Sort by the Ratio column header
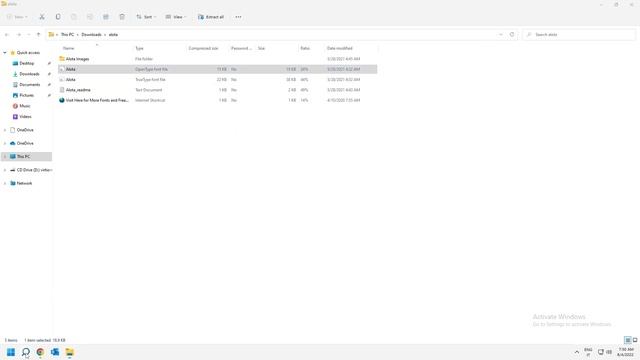The image size is (640, 360). pyautogui.click(x=305, y=48)
